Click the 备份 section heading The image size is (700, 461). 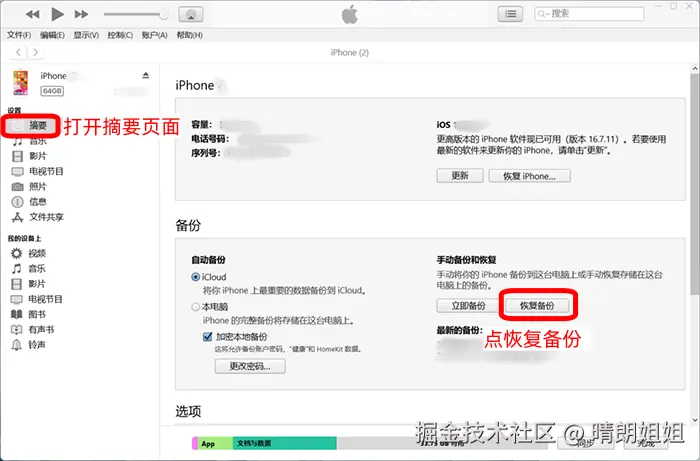pos(188,225)
